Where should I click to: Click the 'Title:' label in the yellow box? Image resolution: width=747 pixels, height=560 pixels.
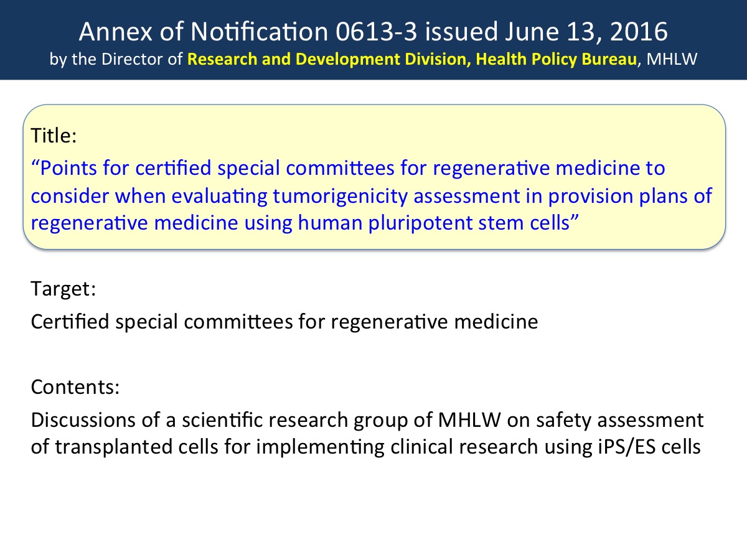coord(54,137)
